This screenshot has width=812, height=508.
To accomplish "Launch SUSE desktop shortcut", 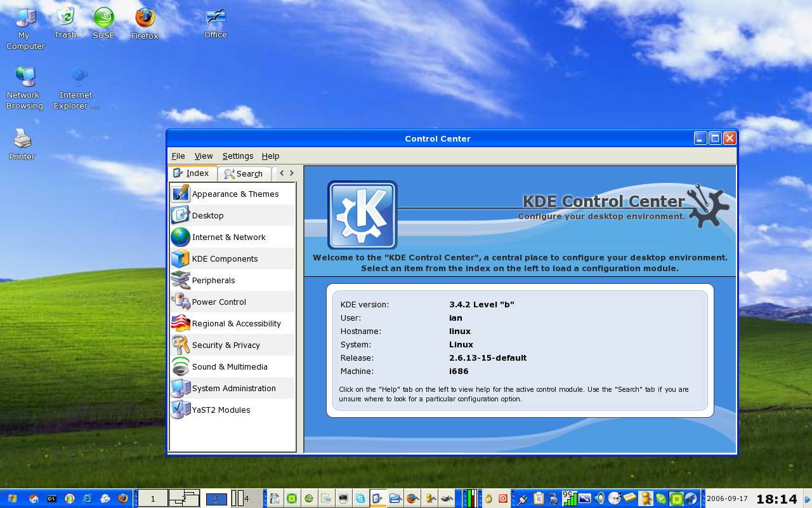I will pyautogui.click(x=103, y=23).
